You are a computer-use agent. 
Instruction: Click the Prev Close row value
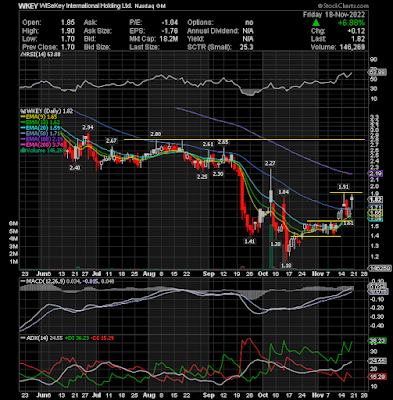[68, 47]
